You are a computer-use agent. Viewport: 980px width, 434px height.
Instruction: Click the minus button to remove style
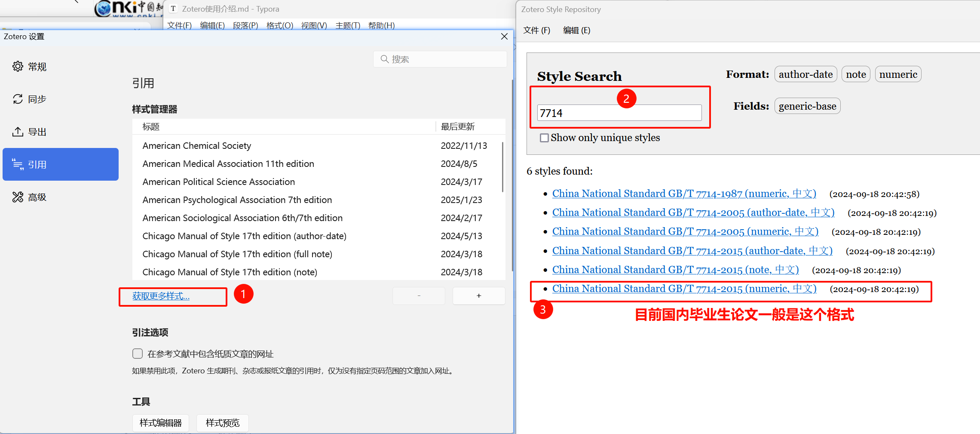(419, 296)
